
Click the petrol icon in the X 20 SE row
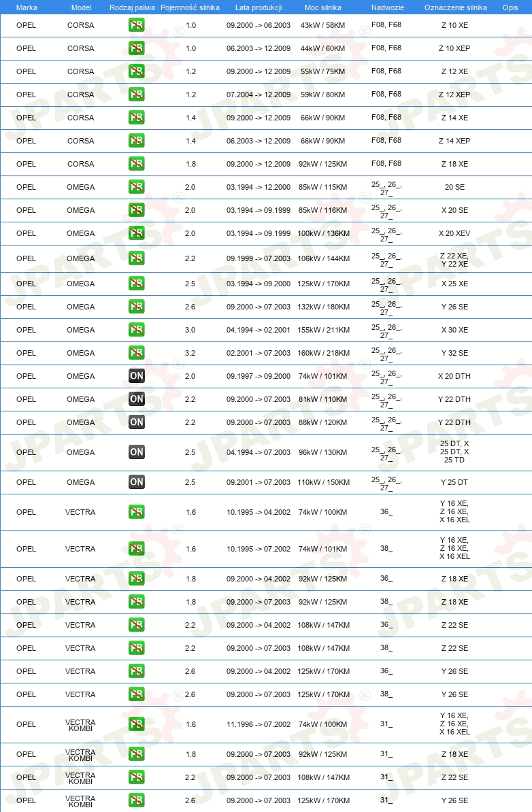136,210
